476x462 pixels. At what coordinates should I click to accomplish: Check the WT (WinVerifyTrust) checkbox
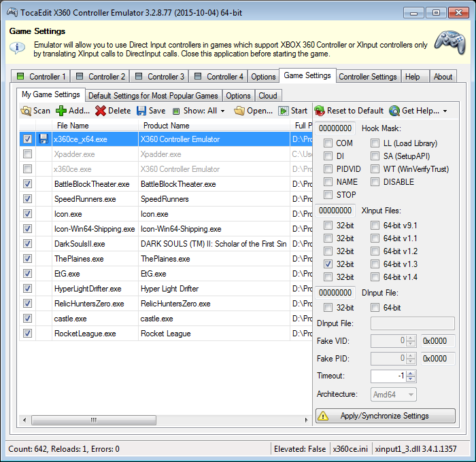point(375,168)
